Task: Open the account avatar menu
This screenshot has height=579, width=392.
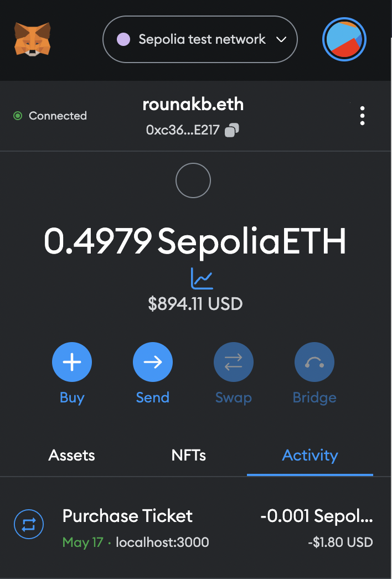Action: coord(344,39)
